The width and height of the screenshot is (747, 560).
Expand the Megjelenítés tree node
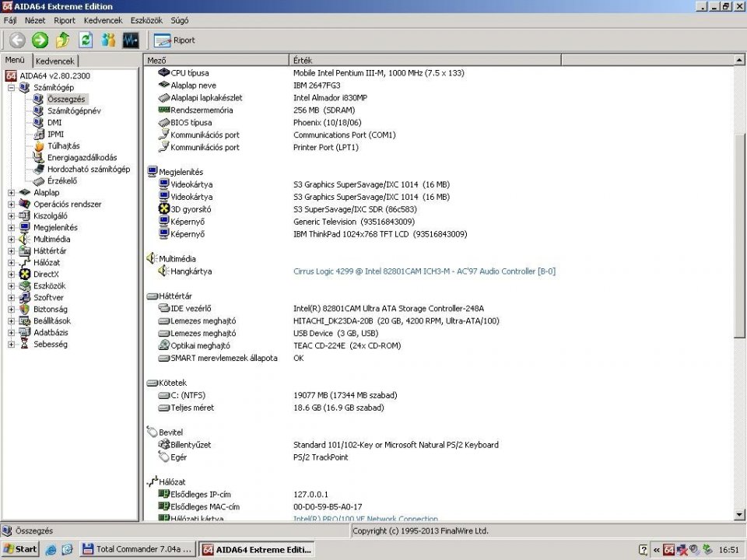pos(11,228)
